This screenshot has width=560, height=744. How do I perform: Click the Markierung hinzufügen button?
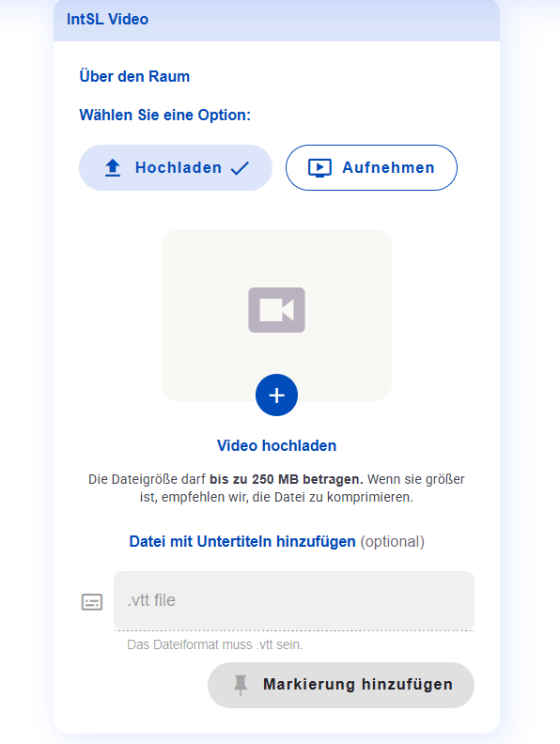pyautogui.click(x=341, y=685)
